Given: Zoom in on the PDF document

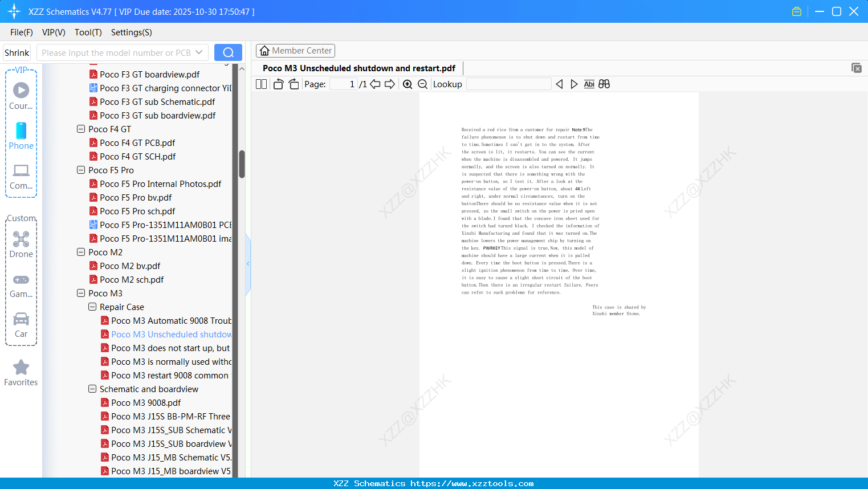Looking at the screenshot, I should (x=407, y=84).
